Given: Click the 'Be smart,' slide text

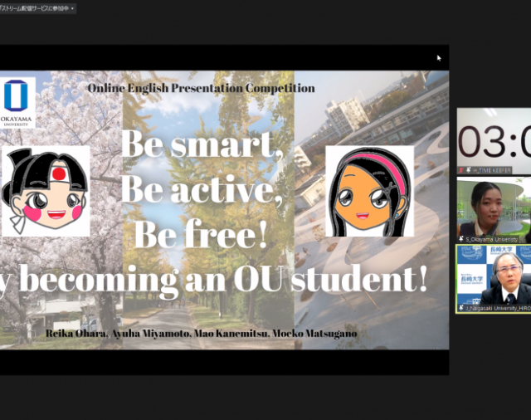Looking at the screenshot, I should point(202,144).
